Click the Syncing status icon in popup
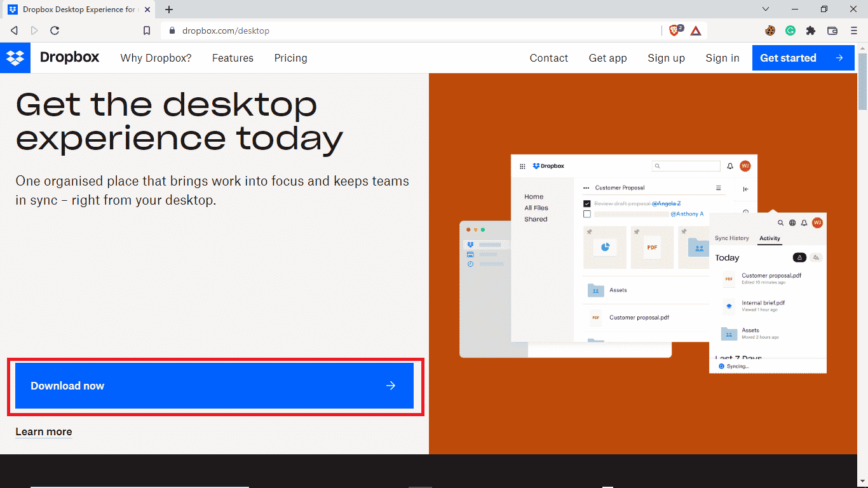 (721, 367)
